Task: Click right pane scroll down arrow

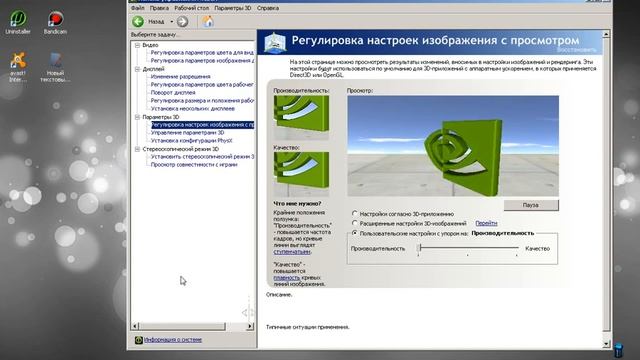Action: coord(606,344)
